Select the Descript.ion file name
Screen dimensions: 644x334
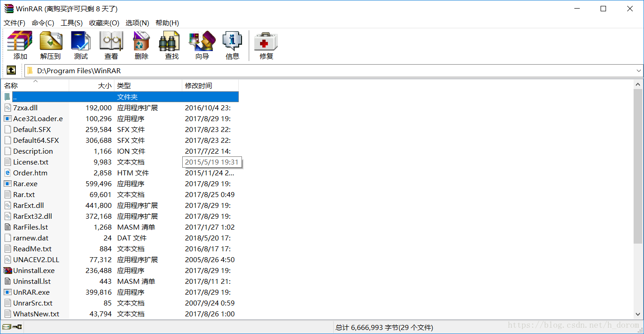coord(33,151)
